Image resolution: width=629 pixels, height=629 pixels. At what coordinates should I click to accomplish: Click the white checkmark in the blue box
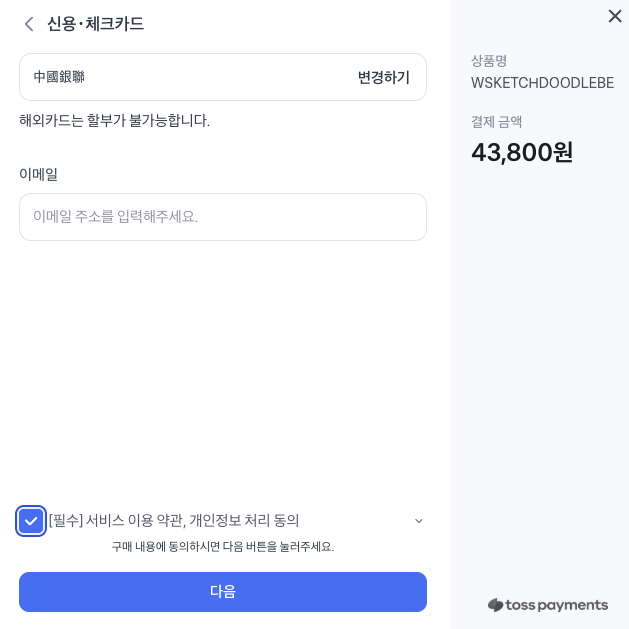(31, 521)
